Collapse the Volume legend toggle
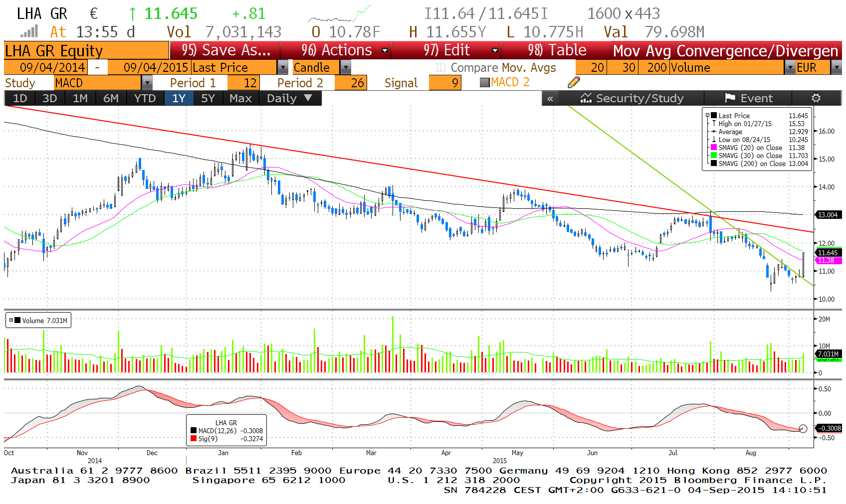This screenshot has height=504, width=846. click(11, 320)
